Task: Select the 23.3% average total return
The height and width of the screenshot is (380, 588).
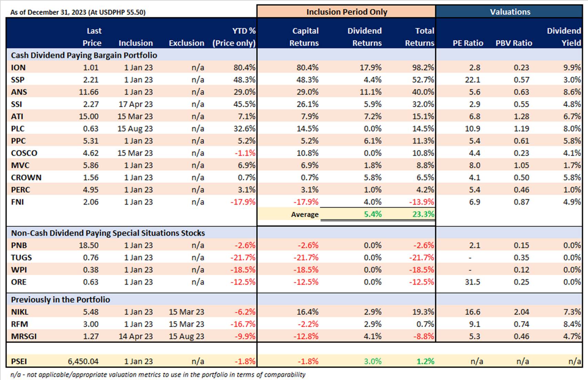Action: coord(423,214)
